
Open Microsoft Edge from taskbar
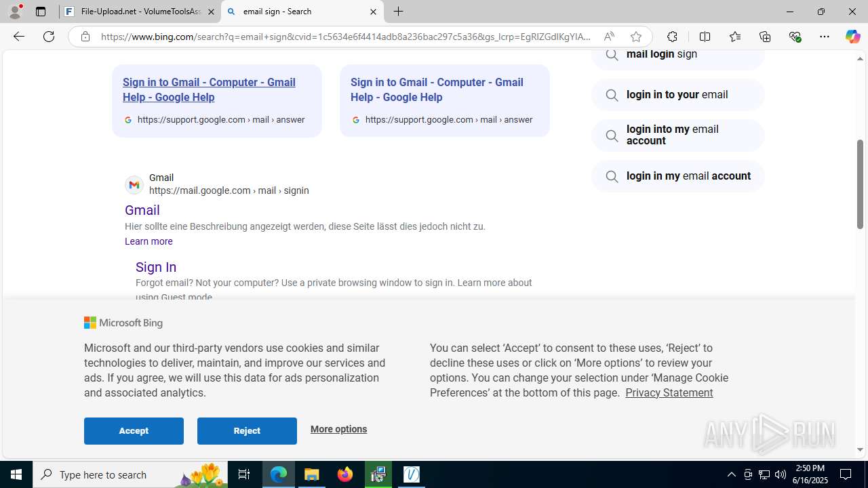(279, 474)
